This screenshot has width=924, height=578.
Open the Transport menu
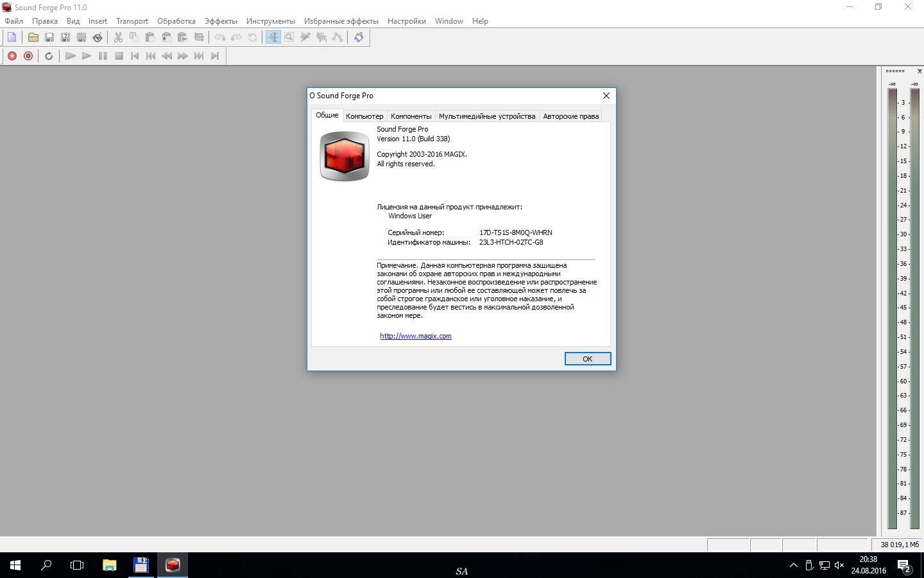pyautogui.click(x=132, y=21)
